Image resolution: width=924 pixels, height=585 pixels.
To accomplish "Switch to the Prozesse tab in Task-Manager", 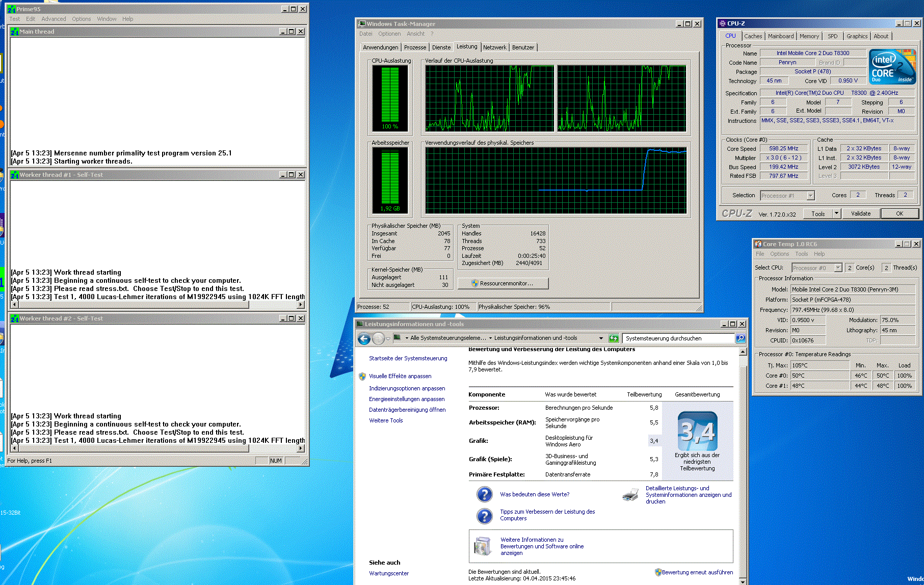I will pyautogui.click(x=415, y=47).
